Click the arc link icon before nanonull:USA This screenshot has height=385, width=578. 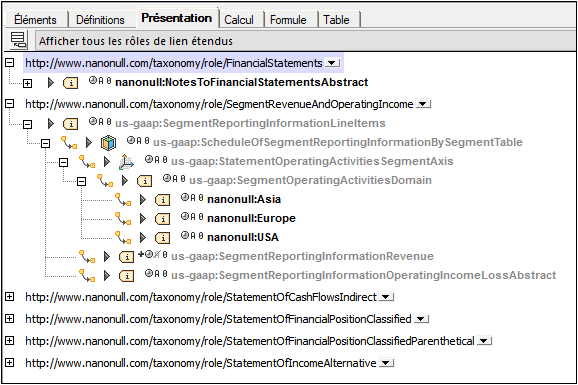[x=123, y=238]
